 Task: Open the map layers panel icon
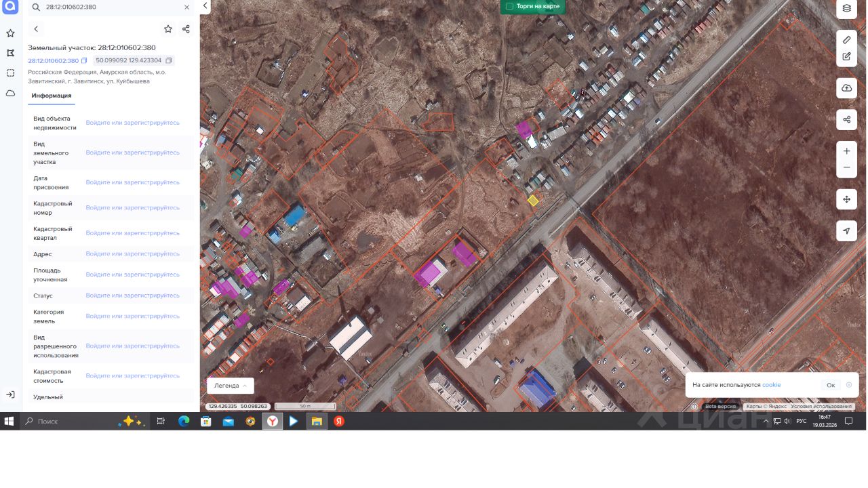846,9
